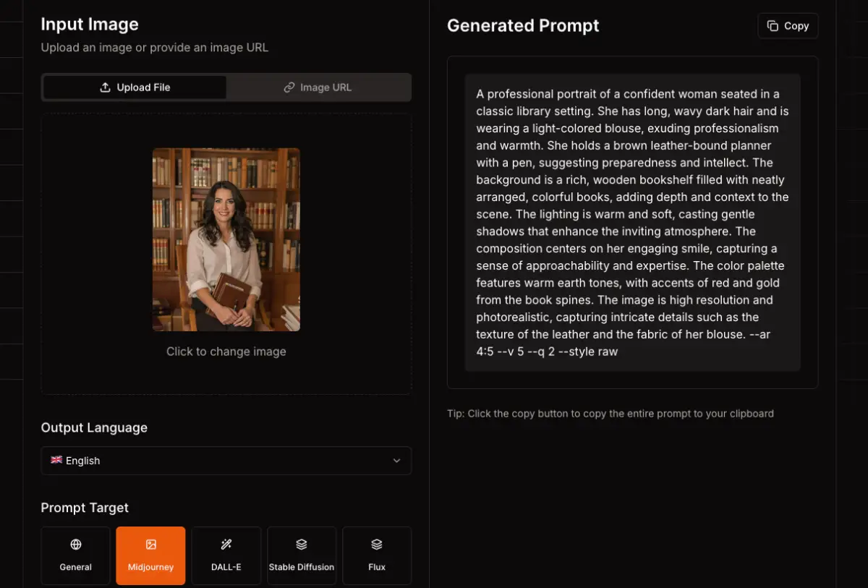This screenshot has width=868, height=588.
Task: Click the layers icon on Stable Diffusion
Action: (x=302, y=545)
